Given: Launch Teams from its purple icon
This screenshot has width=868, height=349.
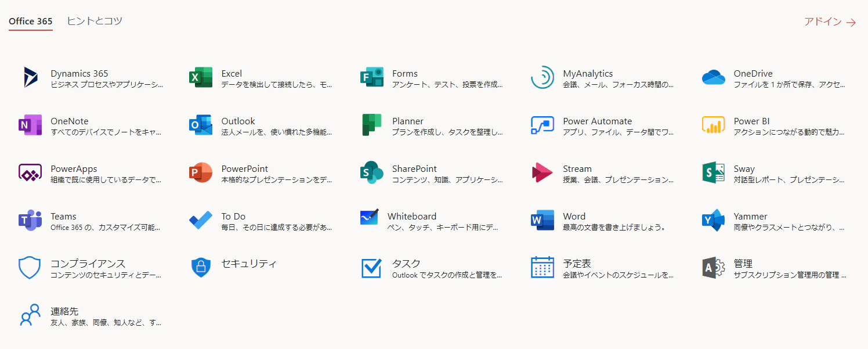Looking at the screenshot, I should coord(30,220).
